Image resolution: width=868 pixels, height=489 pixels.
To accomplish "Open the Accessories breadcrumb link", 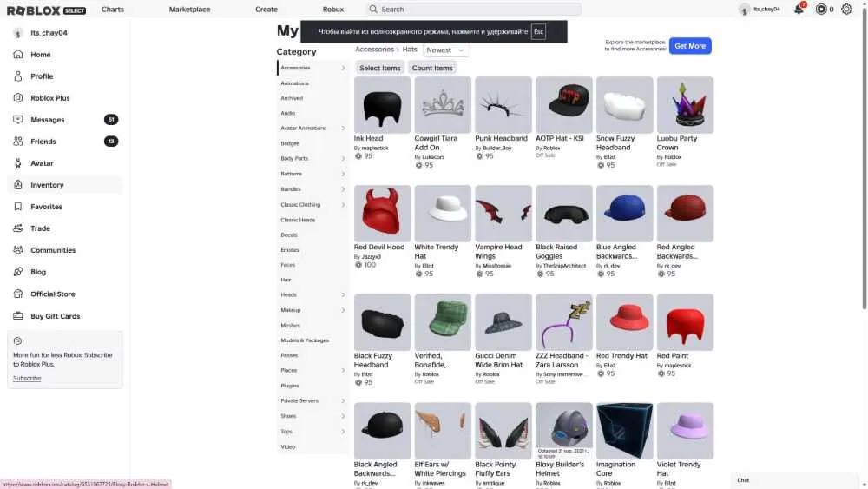I will tap(374, 50).
